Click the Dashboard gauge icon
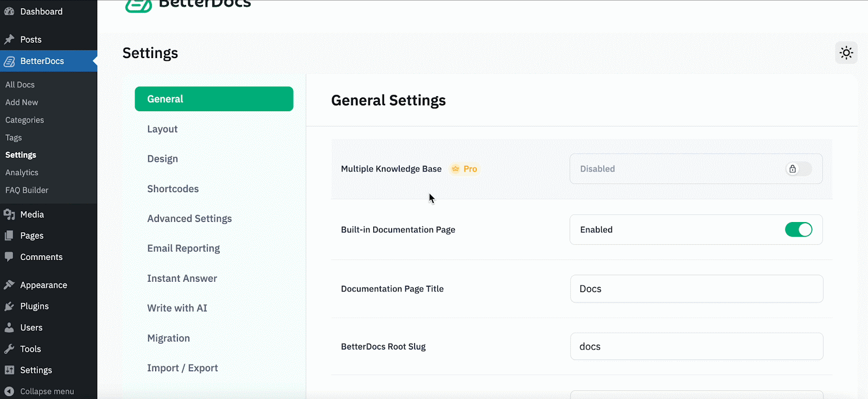 click(9, 11)
